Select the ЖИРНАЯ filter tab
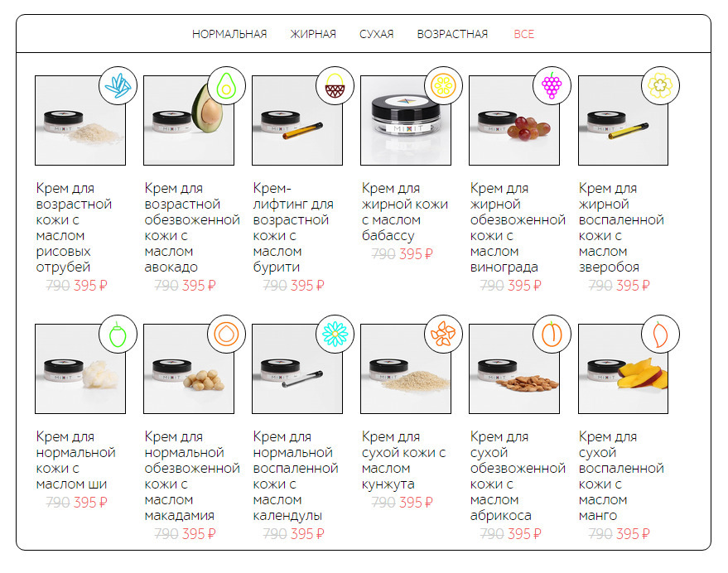Image resolution: width=728 pixels, height=573 pixels. click(x=313, y=34)
